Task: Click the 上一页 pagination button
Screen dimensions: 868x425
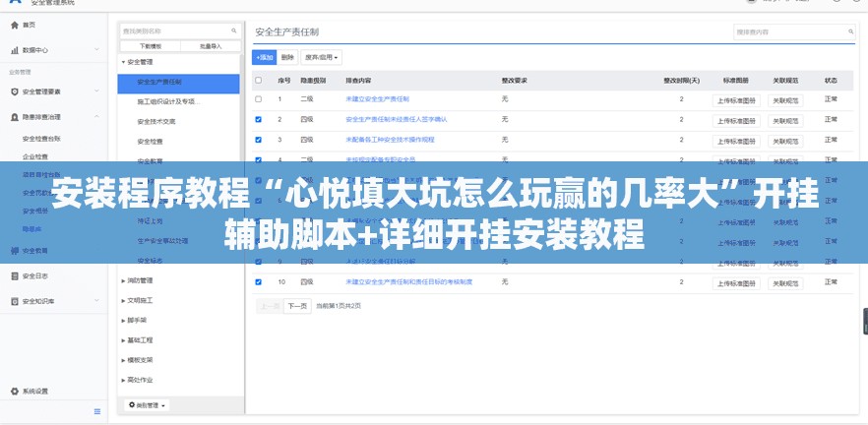Action: (270, 306)
